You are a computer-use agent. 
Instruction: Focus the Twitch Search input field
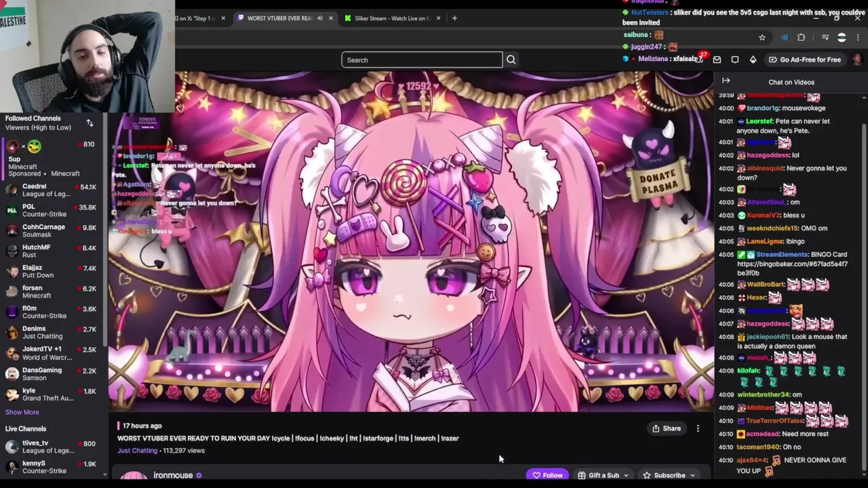[x=422, y=60]
